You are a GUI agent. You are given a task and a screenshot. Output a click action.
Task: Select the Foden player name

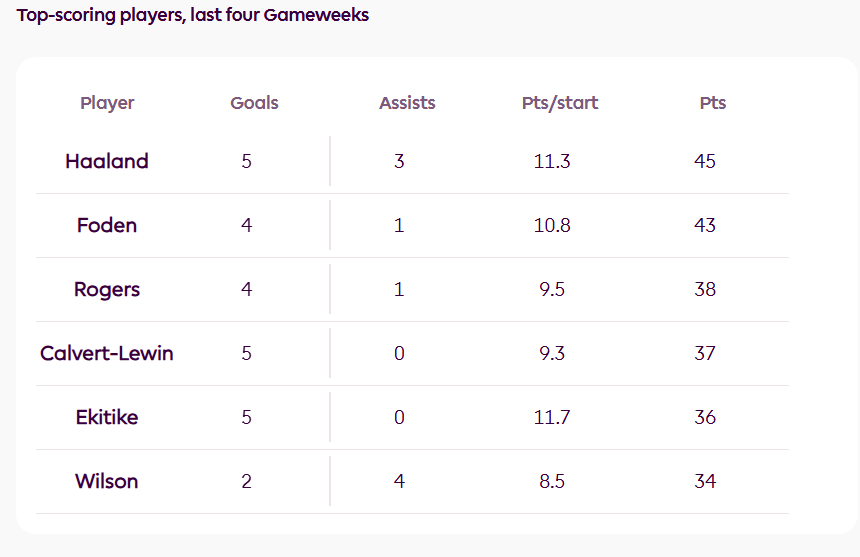pos(107,225)
